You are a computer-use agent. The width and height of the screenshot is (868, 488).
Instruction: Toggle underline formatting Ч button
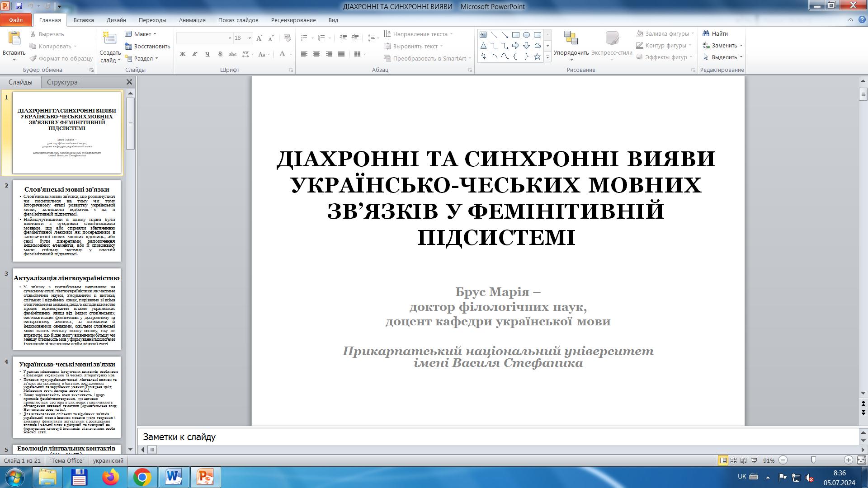[x=208, y=54]
